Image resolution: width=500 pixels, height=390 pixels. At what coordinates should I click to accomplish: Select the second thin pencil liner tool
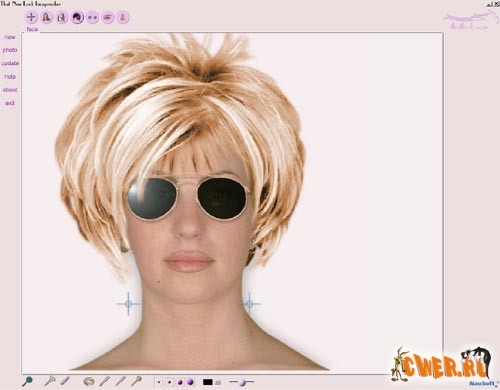point(120,381)
